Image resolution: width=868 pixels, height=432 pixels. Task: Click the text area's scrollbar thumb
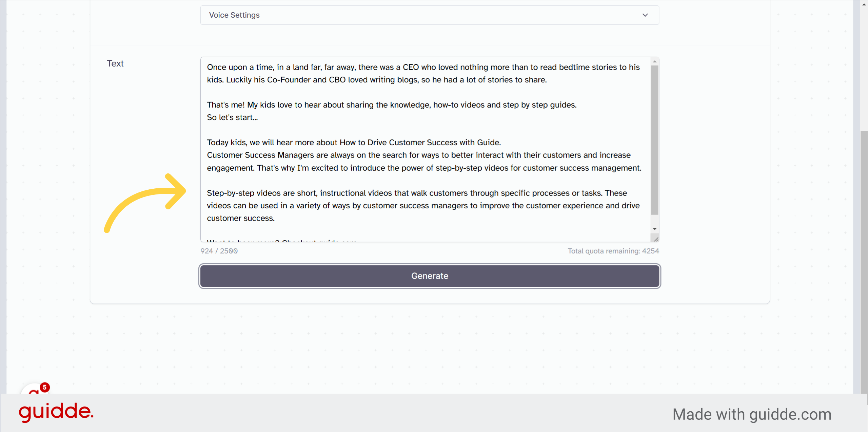tap(654, 140)
